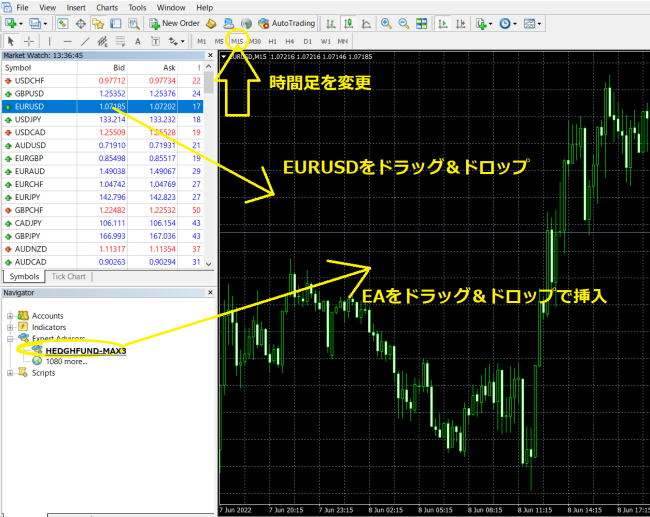Click the chart Templates icon
650x517 pixels.
coord(529,24)
